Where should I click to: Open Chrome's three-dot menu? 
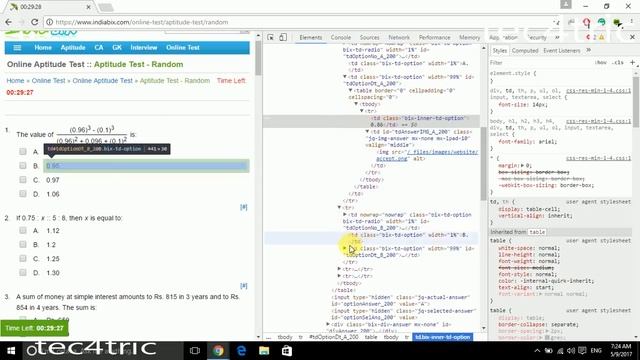click(632, 22)
